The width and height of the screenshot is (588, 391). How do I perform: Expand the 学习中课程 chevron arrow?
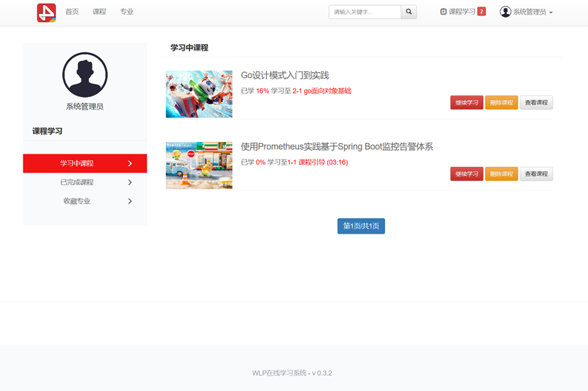[130, 163]
